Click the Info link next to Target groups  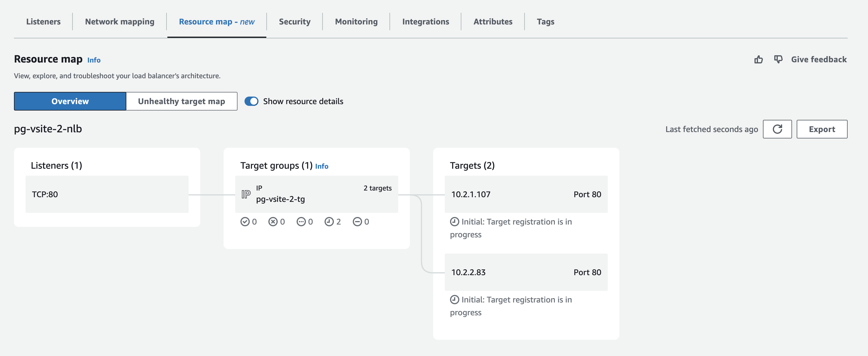(x=321, y=166)
